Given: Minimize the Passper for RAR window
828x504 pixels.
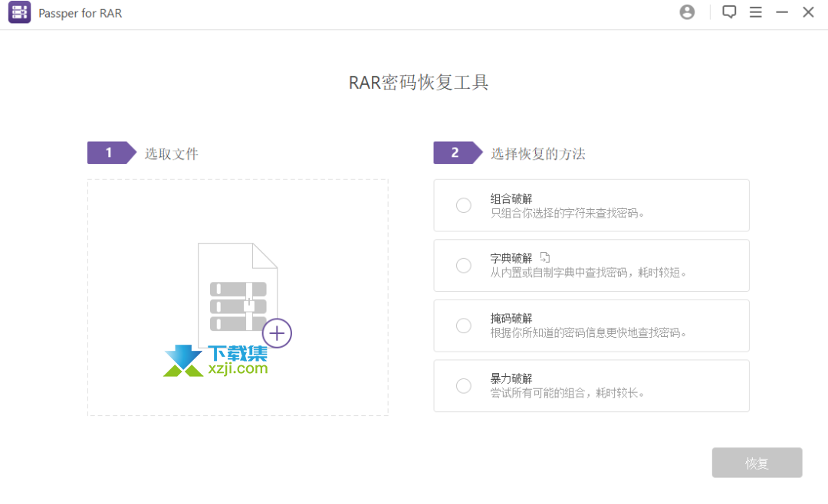Looking at the screenshot, I should click(782, 12).
